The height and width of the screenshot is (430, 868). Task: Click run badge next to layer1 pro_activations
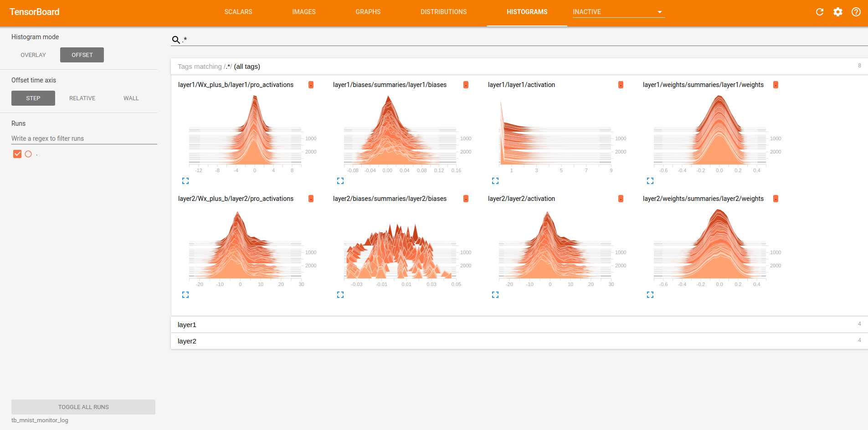tap(311, 85)
